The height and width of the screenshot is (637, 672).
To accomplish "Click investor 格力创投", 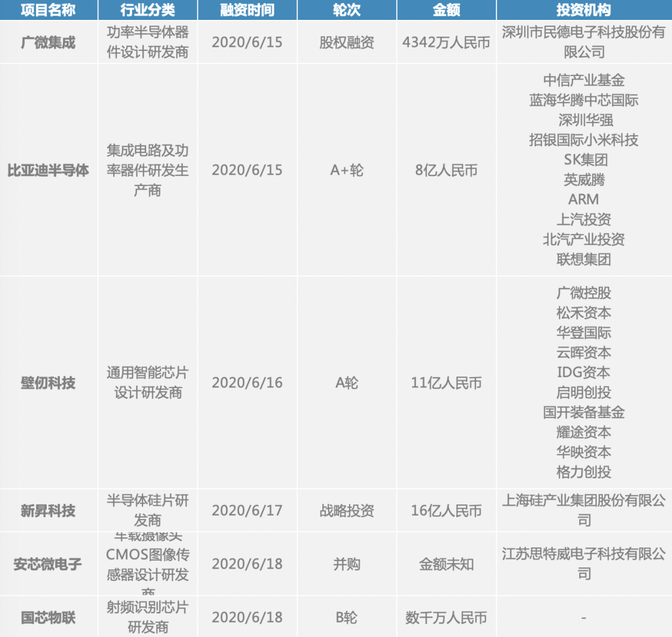I will click(584, 472).
